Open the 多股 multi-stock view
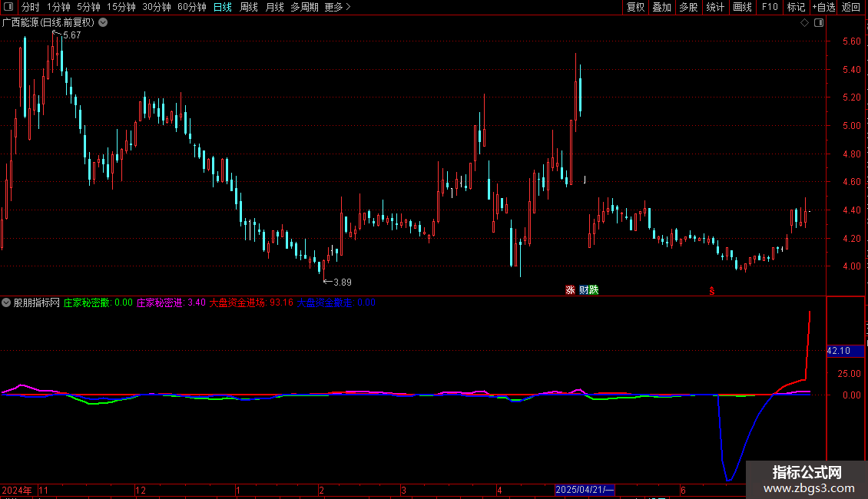The image size is (868, 499). click(x=688, y=7)
